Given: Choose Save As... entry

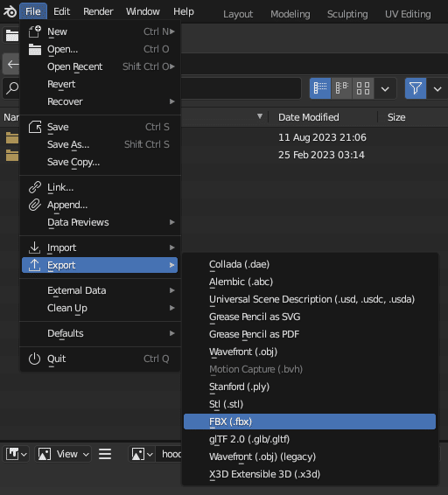Looking at the screenshot, I should pyautogui.click(x=100, y=144).
